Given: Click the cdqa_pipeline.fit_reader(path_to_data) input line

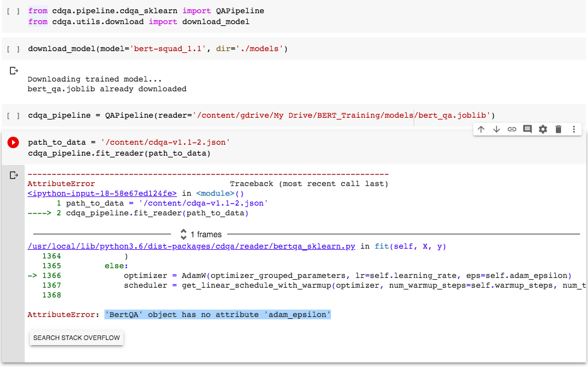Looking at the screenshot, I should (119, 153).
